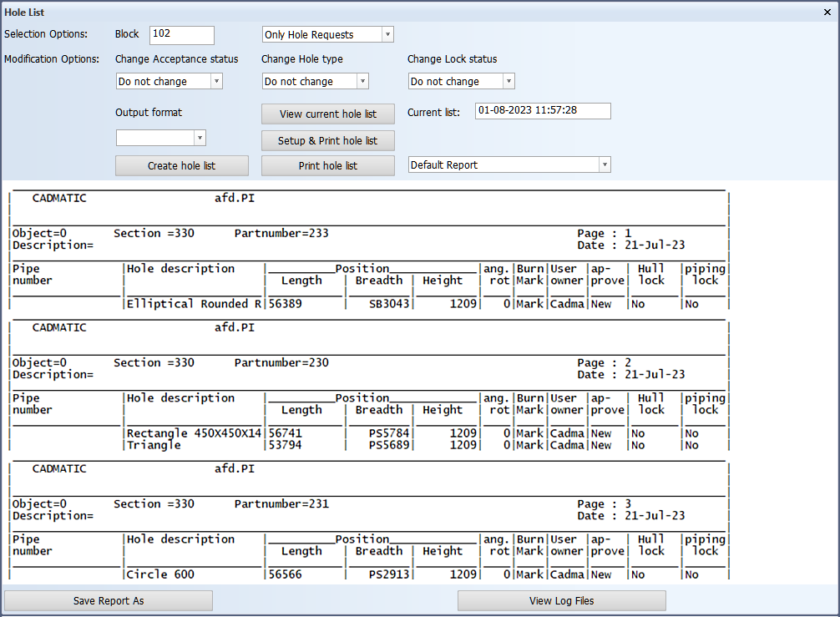Click the Block number input field
Screen dimensions: 840x617
(182, 35)
